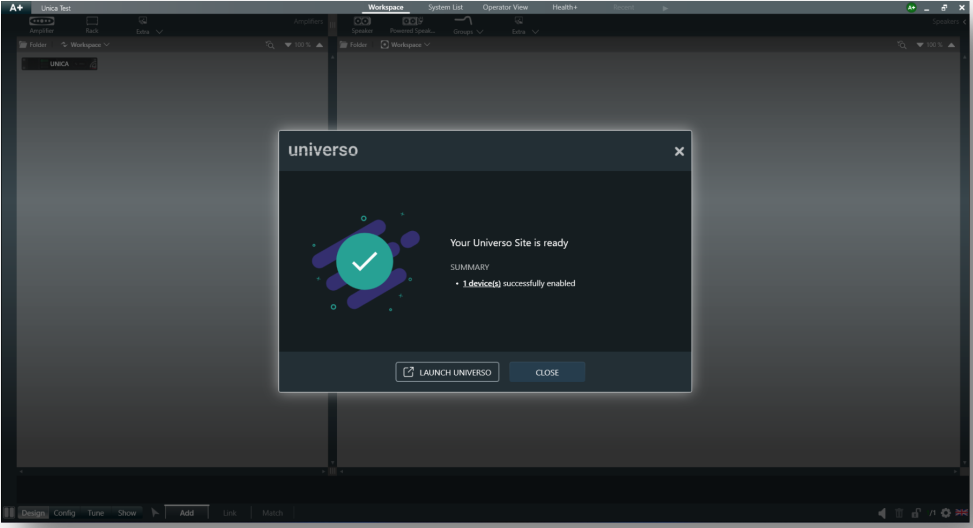This screenshot has height=528, width=973.
Task: Click the Add button in the bottom bar
Action: (187, 513)
